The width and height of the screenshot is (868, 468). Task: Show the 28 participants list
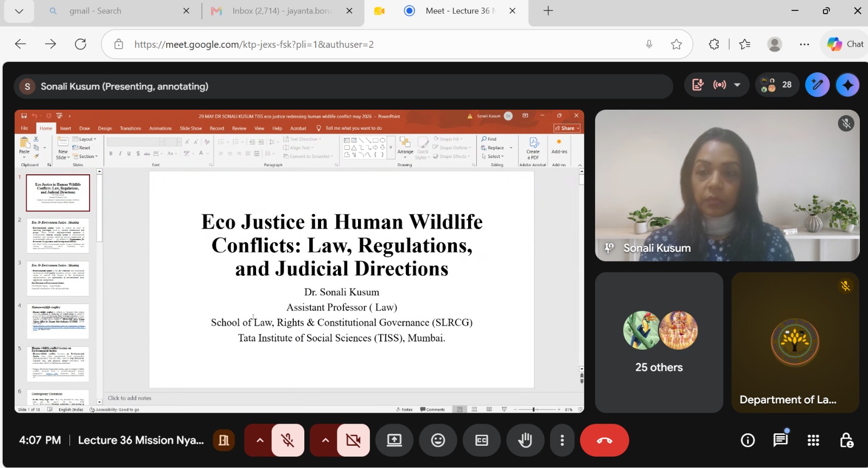776,85
